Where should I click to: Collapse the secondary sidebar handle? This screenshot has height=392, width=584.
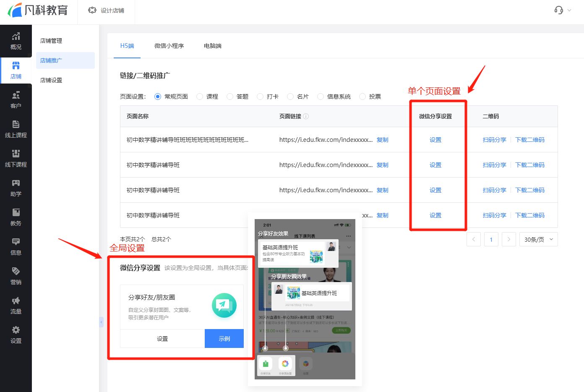pos(101,322)
